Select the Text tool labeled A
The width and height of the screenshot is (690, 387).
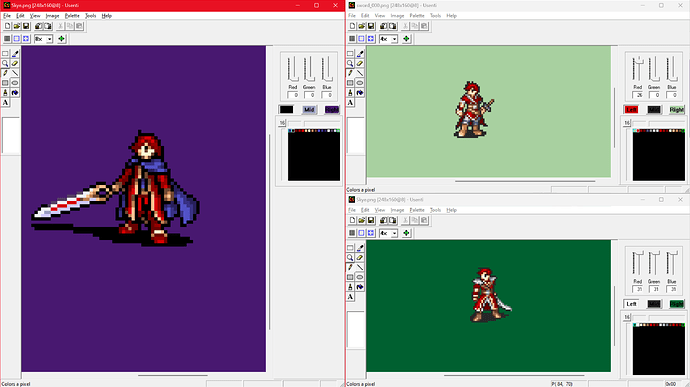[5, 102]
